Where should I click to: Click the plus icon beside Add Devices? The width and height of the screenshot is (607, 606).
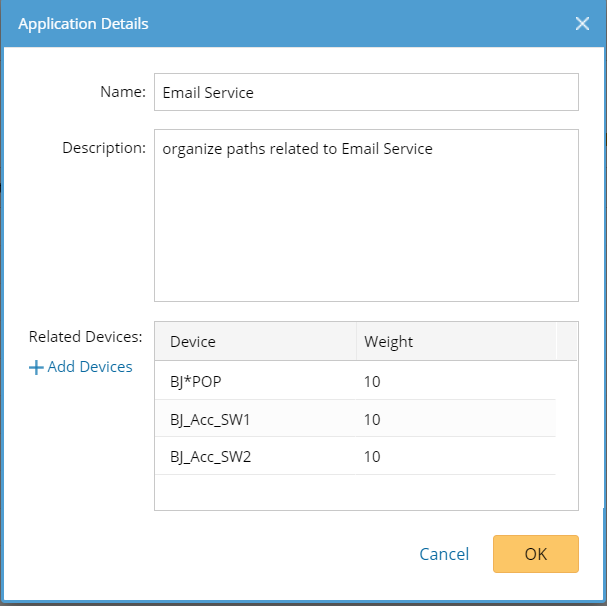(x=36, y=367)
